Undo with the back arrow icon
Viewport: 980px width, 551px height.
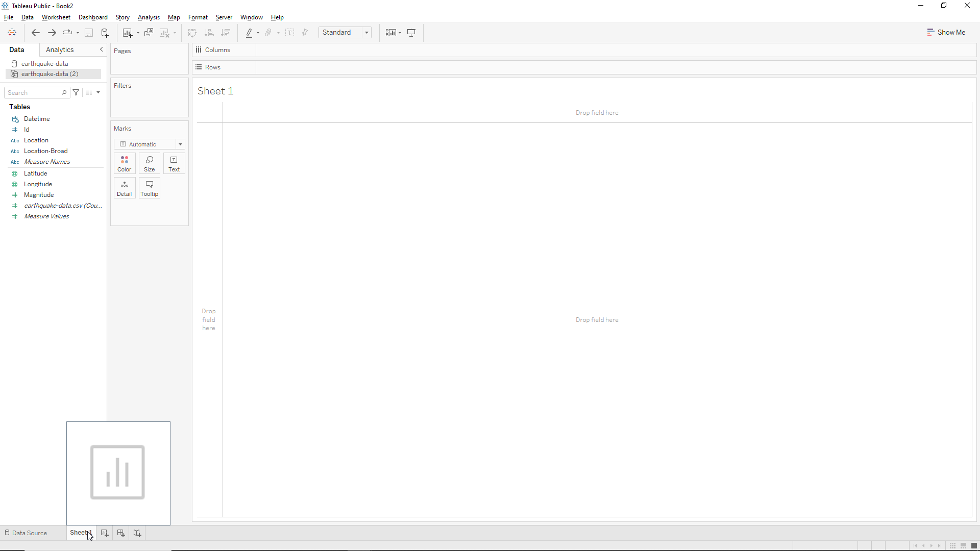pos(36,33)
